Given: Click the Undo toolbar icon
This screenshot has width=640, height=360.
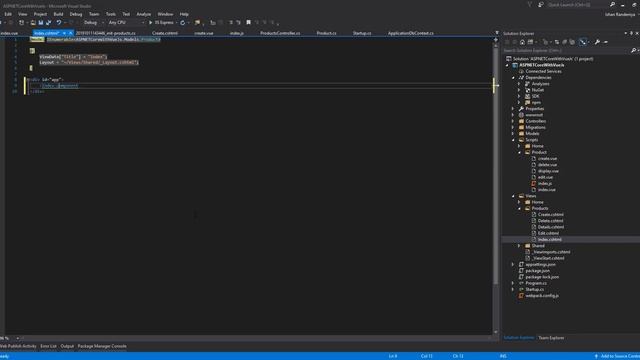Looking at the screenshot, I should click(x=59, y=22).
